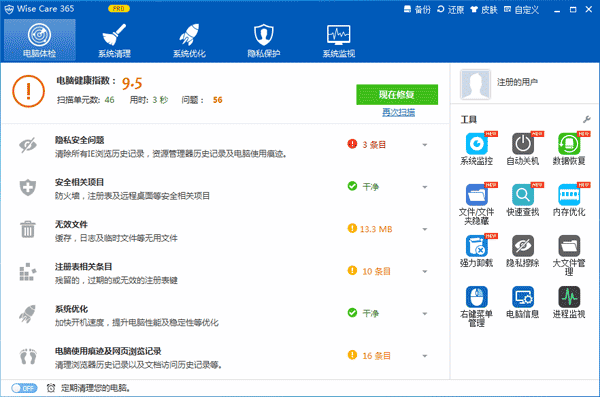Expand the 注册表相关条目 row arrow

click(x=425, y=271)
